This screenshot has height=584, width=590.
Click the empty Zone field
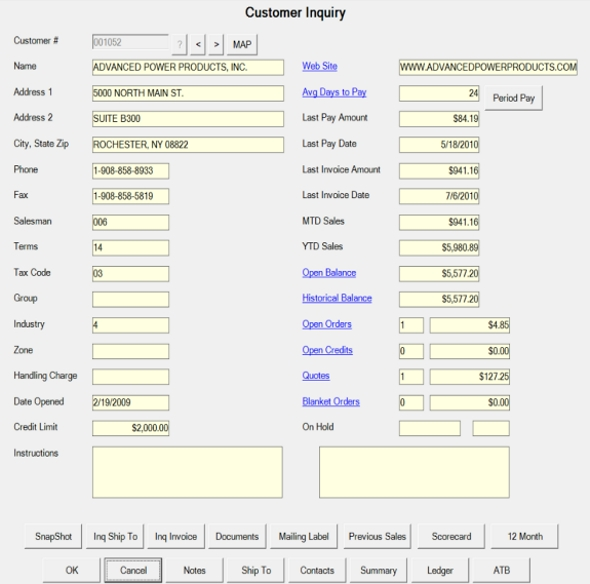[131, 351]
